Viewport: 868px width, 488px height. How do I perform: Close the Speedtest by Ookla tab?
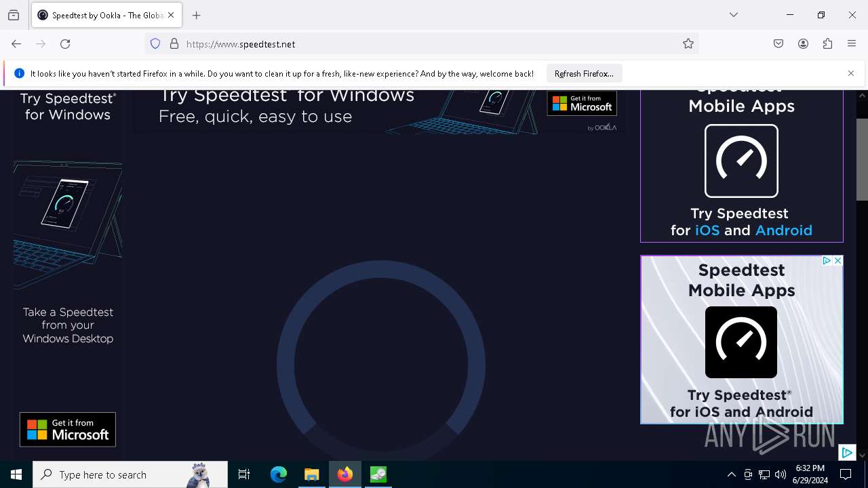(x=171, y=15)
